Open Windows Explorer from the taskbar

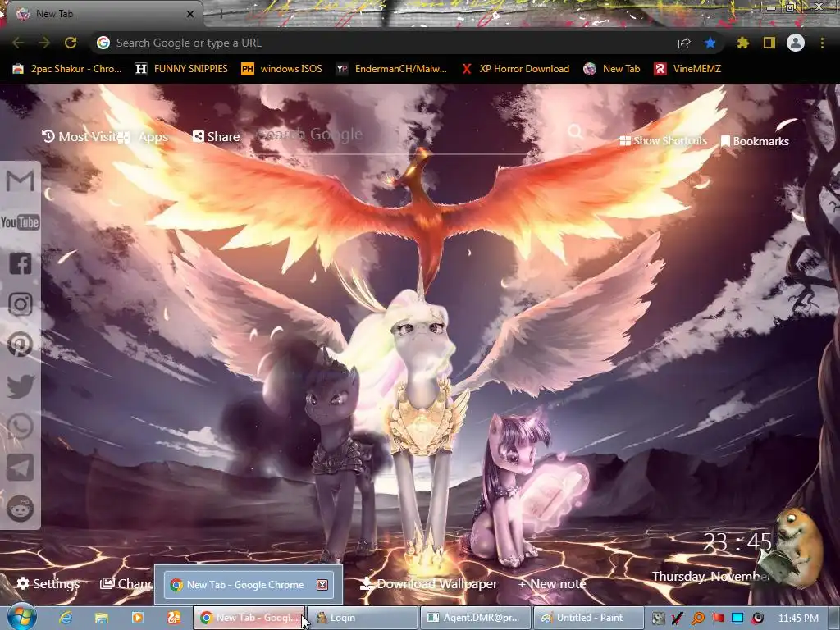[x=101, y=618]
